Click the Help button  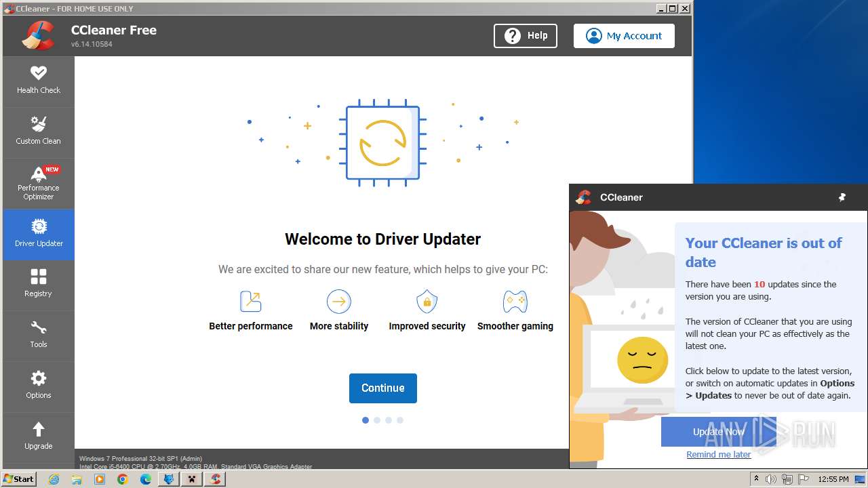coord(526,36)
